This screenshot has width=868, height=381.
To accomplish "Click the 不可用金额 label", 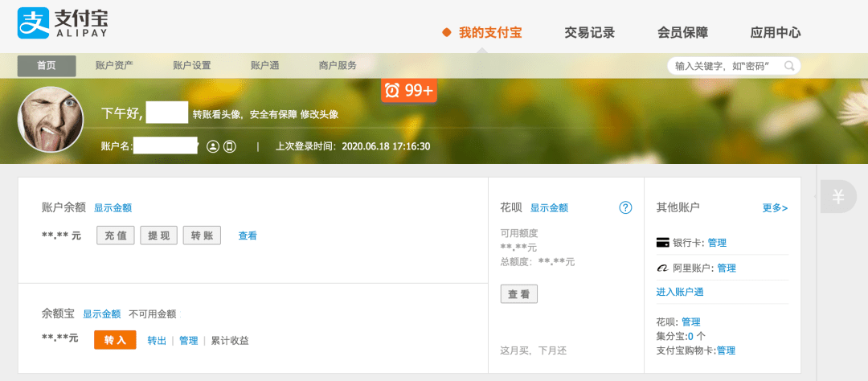I will pos(153,314).
